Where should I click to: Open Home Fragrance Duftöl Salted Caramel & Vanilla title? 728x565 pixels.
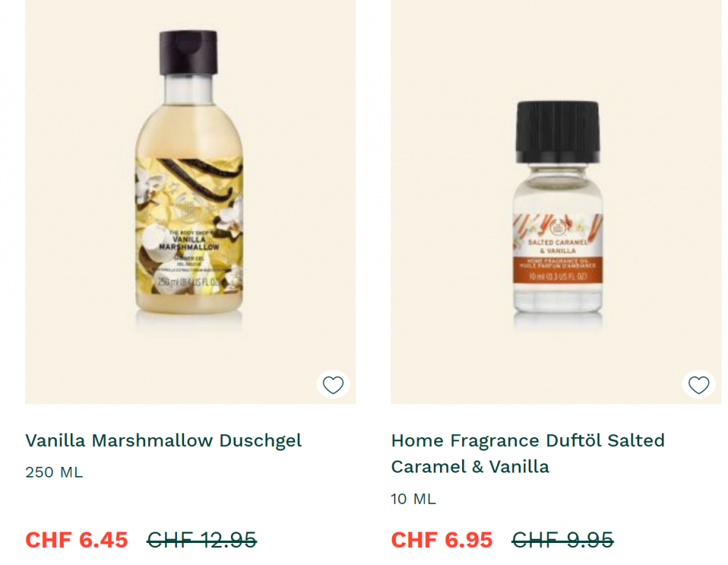[x=528, y=453]
